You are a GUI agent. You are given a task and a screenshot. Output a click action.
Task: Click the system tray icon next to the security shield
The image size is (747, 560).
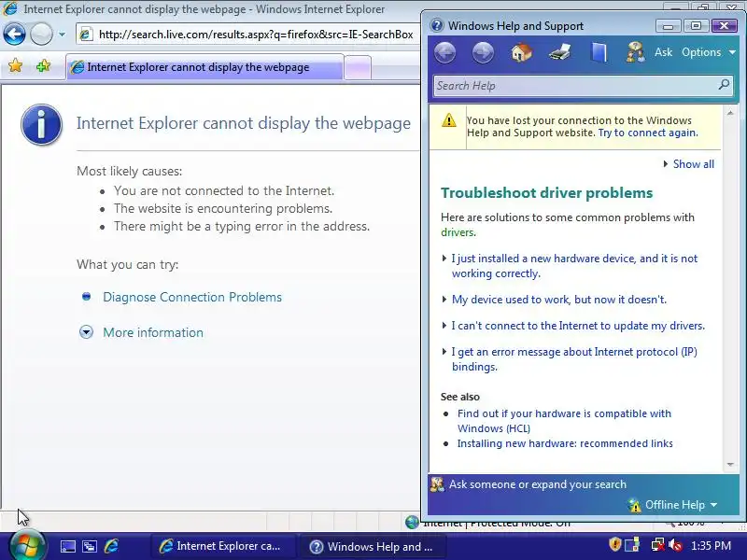tap(632, 544)
